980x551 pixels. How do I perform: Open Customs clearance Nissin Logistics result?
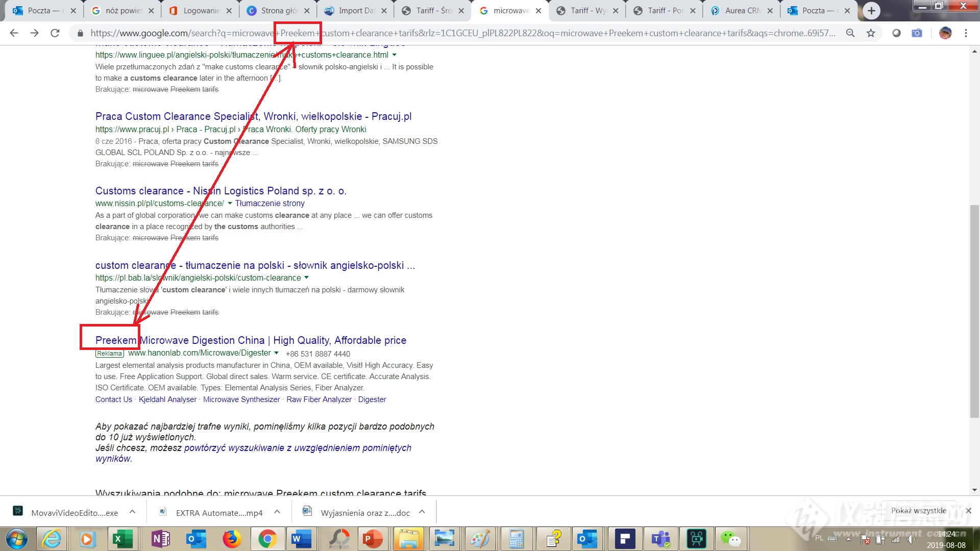220,191
